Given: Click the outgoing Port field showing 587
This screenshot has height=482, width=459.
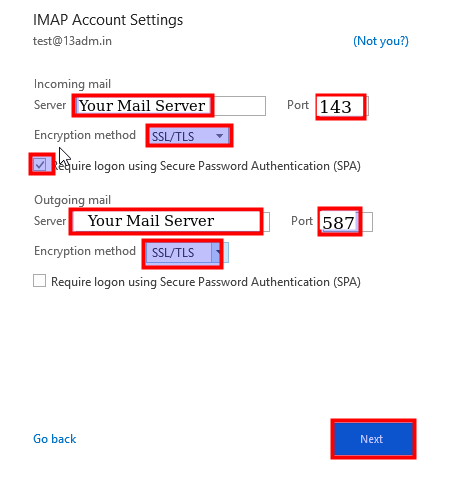Looking at the screenshot, I should coord(346,222).
